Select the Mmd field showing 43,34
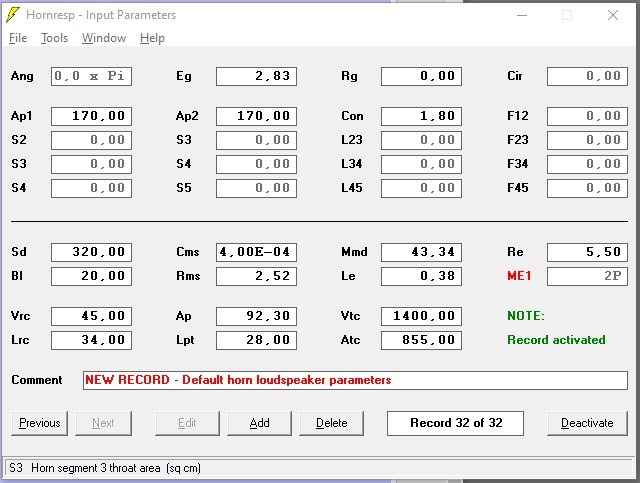The image size is (640, 483). (x=421, y=252)
